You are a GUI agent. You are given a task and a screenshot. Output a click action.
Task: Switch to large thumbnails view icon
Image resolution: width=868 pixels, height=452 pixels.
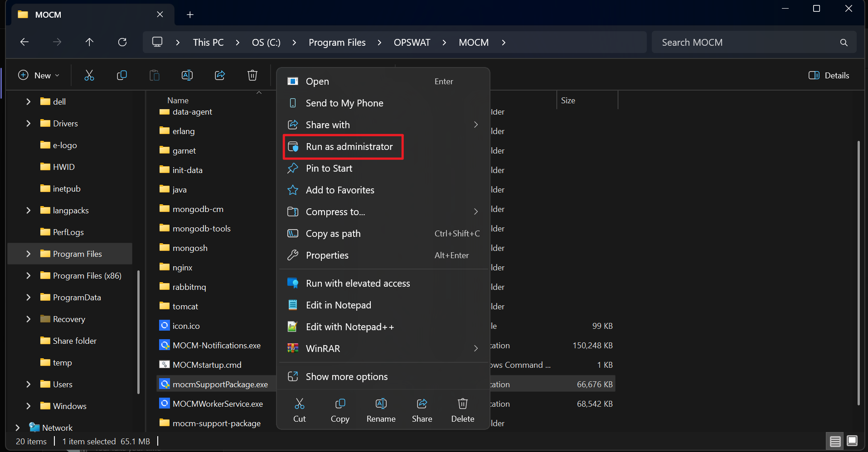click(852, 441)
